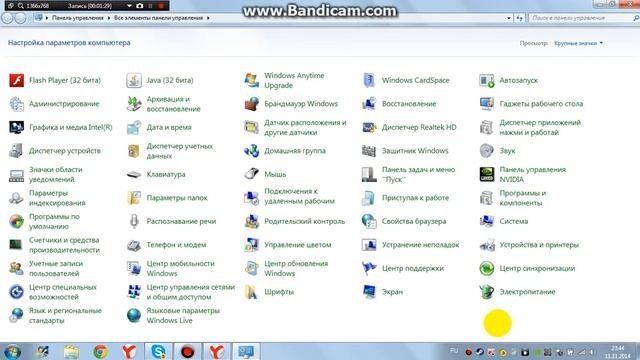Click Язык и региональные стандарты link

click(65, 316)
